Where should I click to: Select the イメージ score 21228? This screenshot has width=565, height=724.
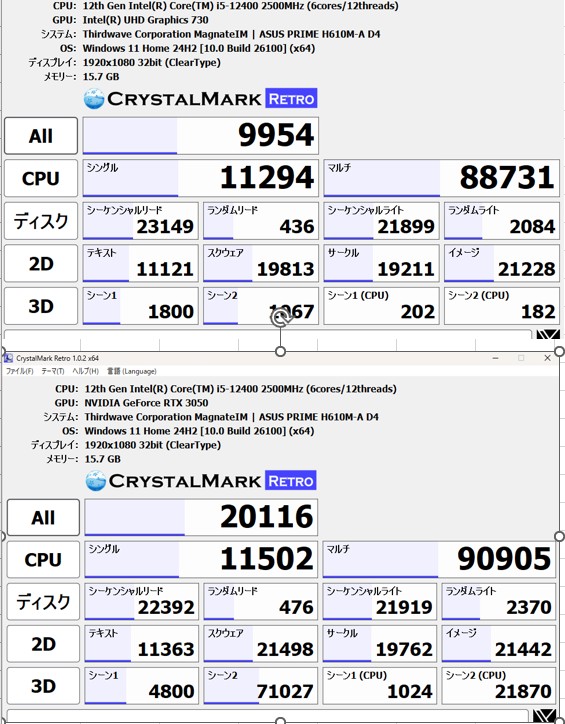pos(502,263)
